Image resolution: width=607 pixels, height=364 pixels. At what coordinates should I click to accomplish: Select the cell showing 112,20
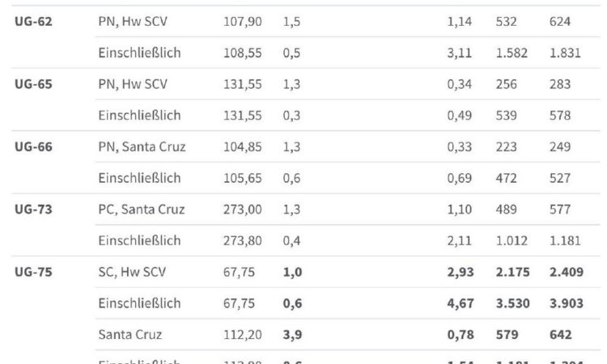(243, 335)
